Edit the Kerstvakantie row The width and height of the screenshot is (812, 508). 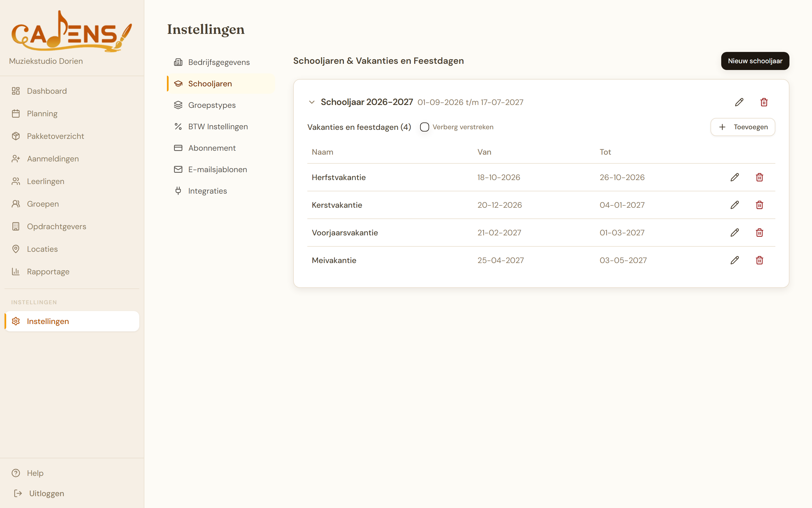(x=734, y=205)
